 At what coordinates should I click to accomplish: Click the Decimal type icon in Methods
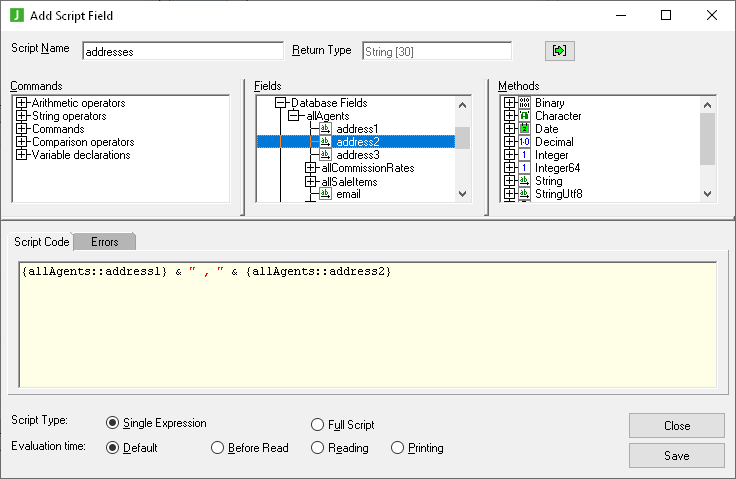524,142
